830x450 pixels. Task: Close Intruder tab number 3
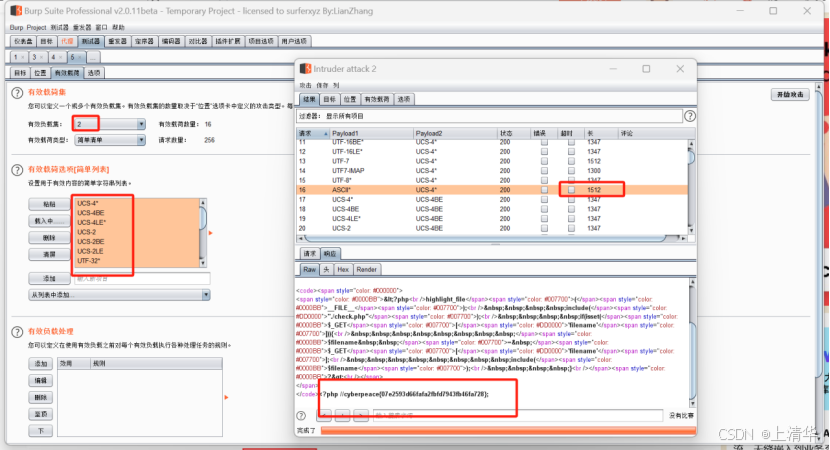pos(42,57)
